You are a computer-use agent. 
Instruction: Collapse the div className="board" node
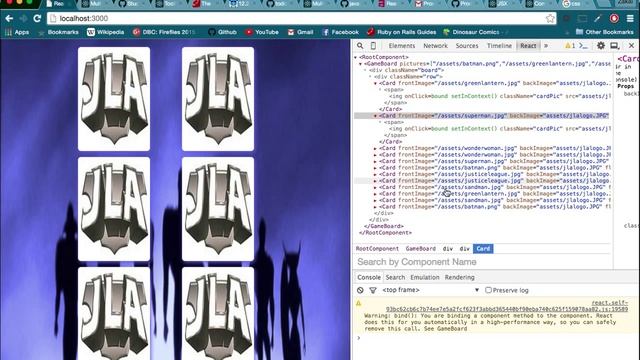click(x=365, y=70)
